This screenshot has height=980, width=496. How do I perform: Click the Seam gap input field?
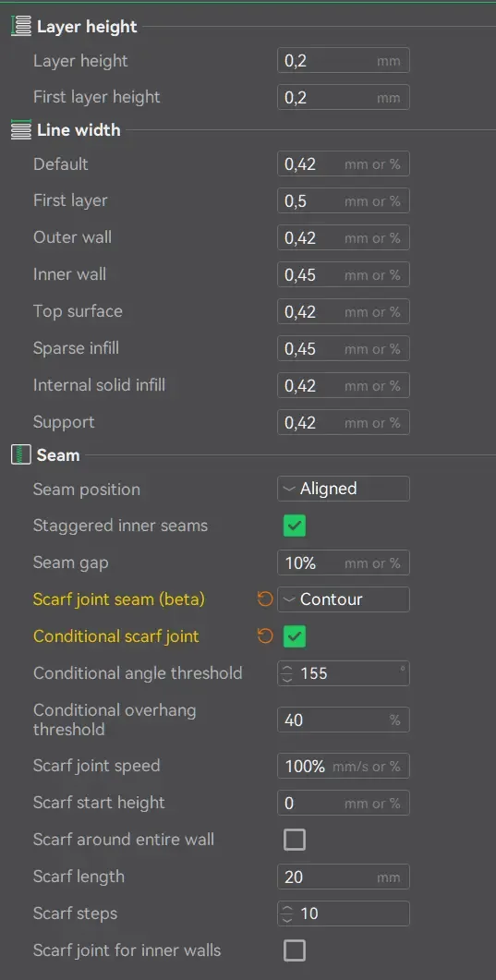(x=344, y=563)
